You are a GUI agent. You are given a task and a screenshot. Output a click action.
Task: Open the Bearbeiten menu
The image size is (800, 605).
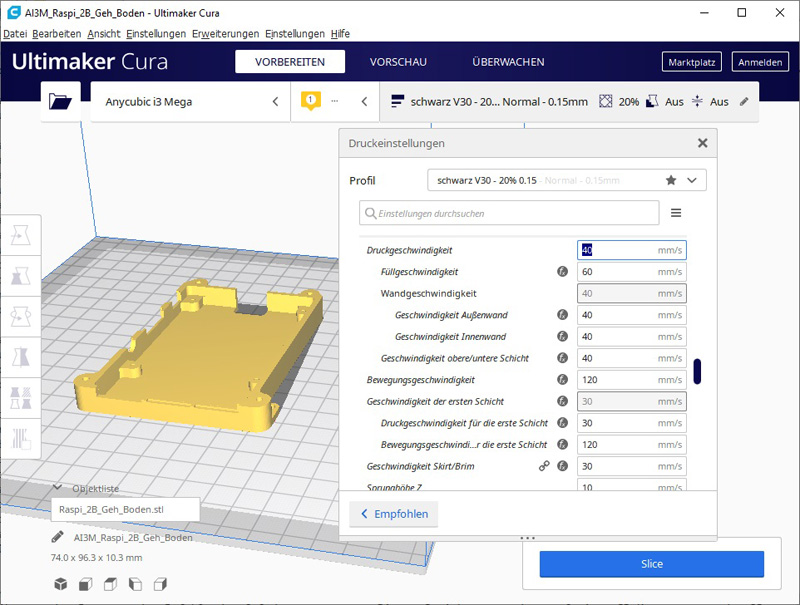57,34
